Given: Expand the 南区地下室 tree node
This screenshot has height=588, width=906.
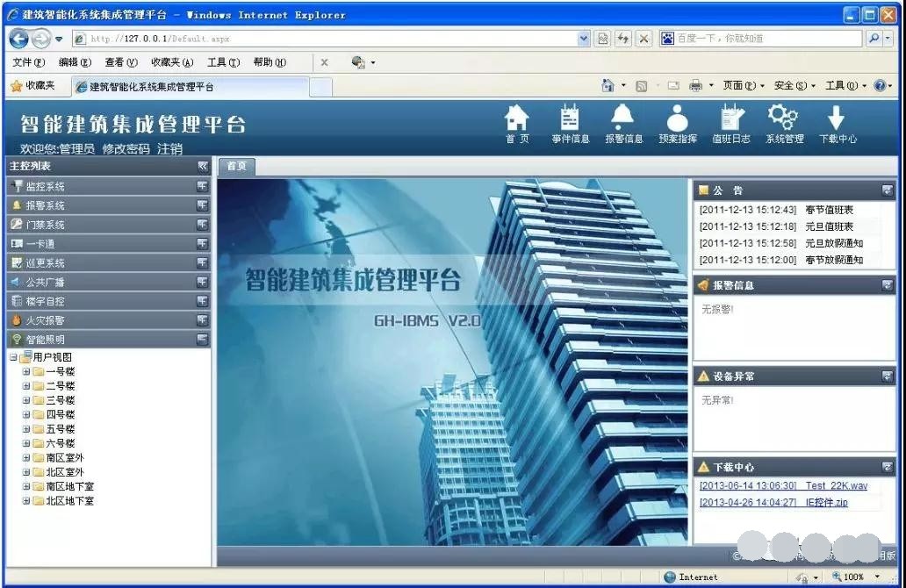Looking at the screenshot, I should click(26, 487).
